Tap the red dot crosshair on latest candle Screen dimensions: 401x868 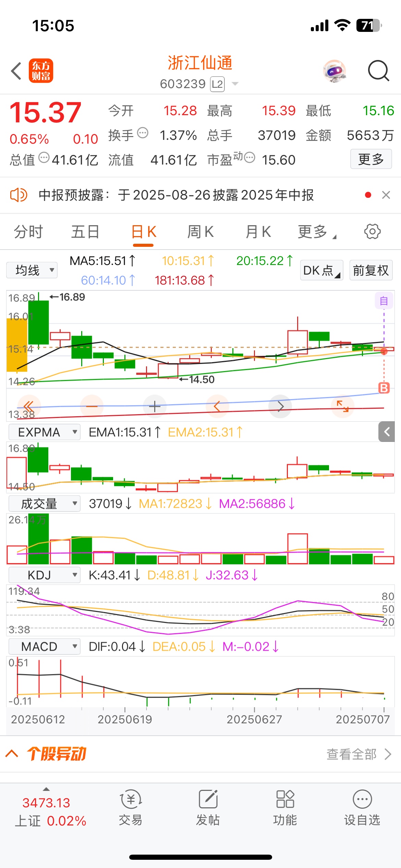click(x=384, y=351)
